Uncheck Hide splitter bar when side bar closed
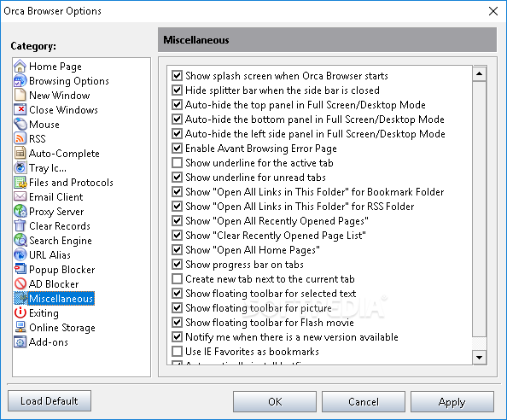 pos(177,90)
